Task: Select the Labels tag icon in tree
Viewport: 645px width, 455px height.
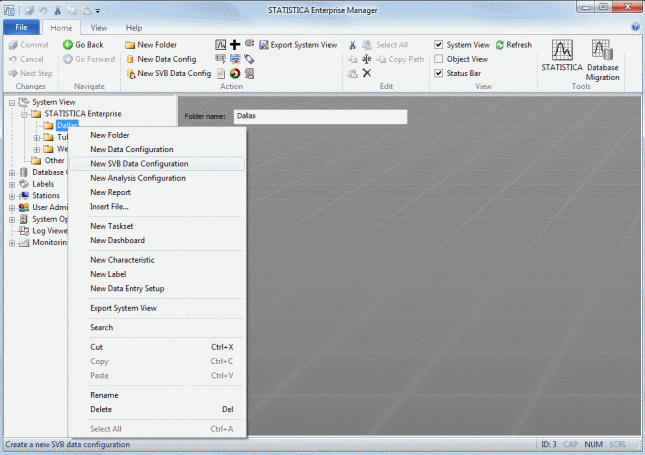Action: [24, 184]
